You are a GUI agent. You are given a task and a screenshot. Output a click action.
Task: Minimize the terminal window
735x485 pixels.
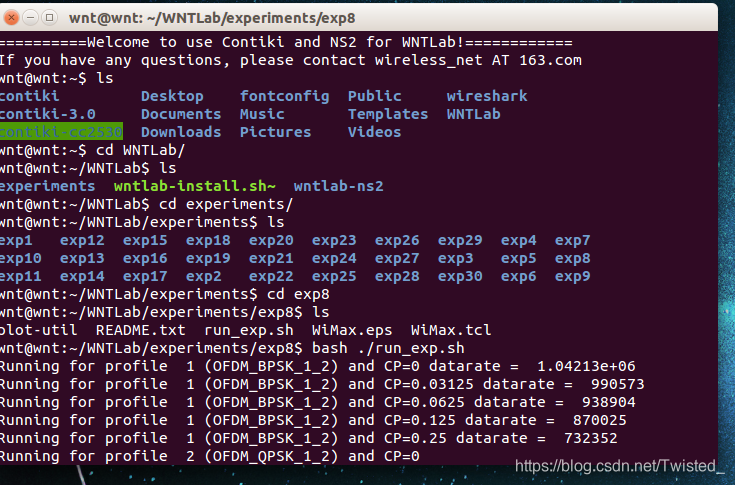point(30,18)
